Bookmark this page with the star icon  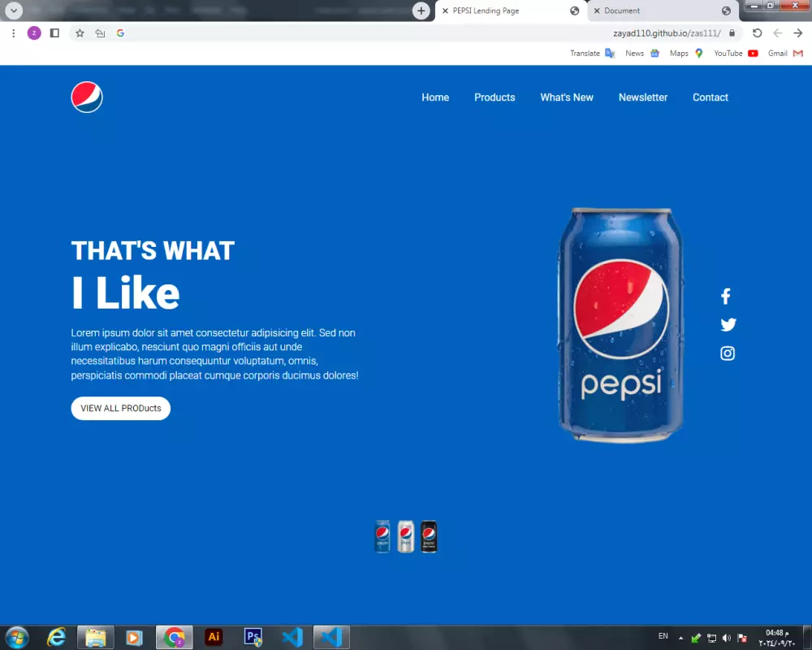point(80,33)
